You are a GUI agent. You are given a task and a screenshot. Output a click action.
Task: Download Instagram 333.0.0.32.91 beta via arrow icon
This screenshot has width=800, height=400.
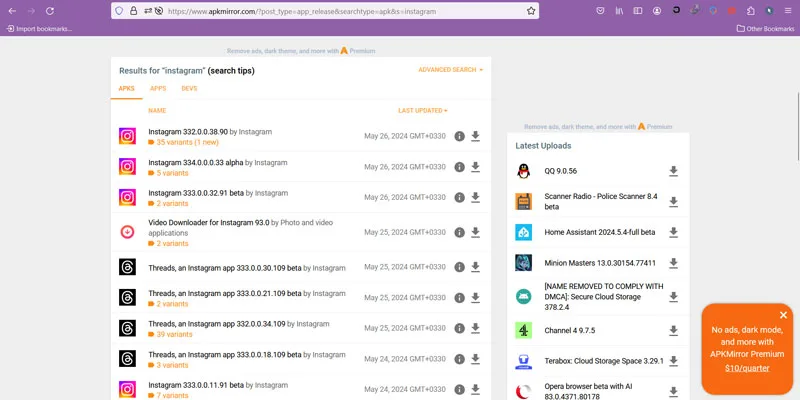click(476, 197)
